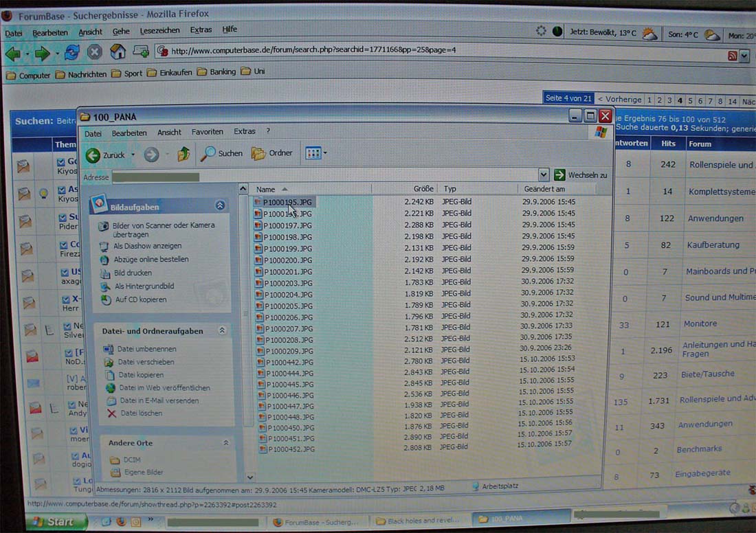Click Datei umbenennen icon
The height and width of the screenshot is (533, 756).
[x=109, y=349]
